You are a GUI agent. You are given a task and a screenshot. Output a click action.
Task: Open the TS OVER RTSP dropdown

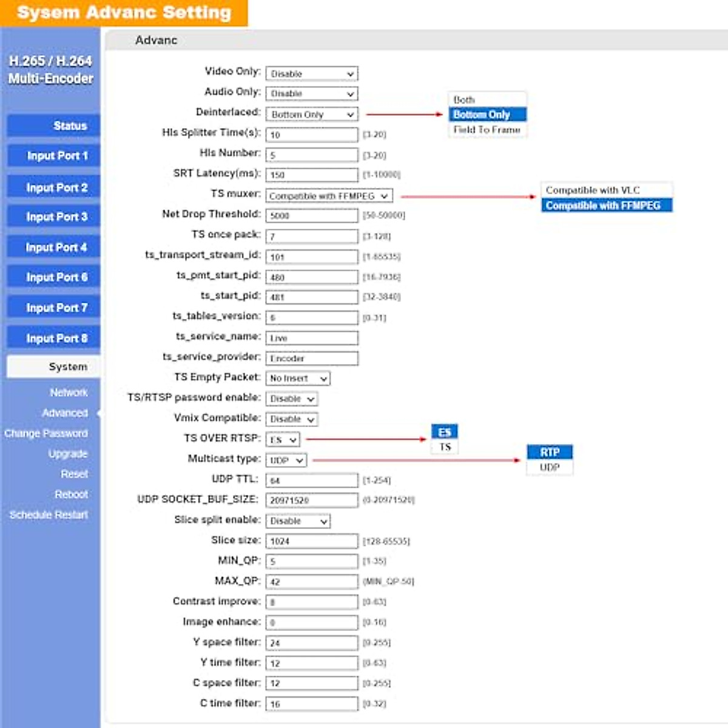[x=283, y=439]
